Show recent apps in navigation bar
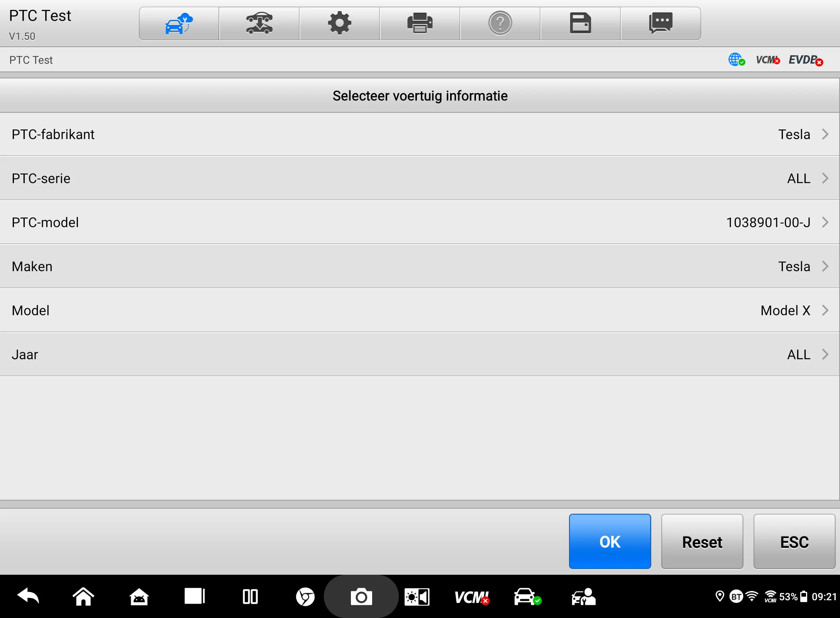The image size is (840, 618). tap(195, 596)
